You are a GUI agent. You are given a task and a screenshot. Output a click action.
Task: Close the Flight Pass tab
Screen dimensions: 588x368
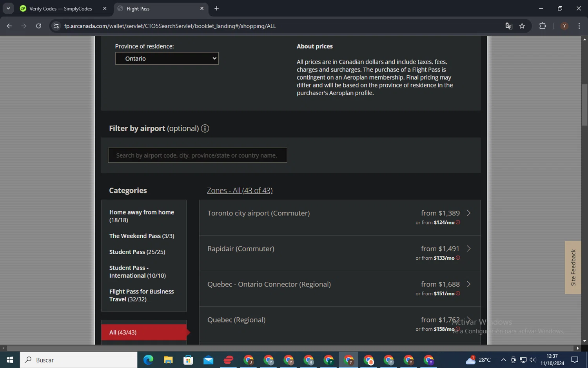coord(202,8)
